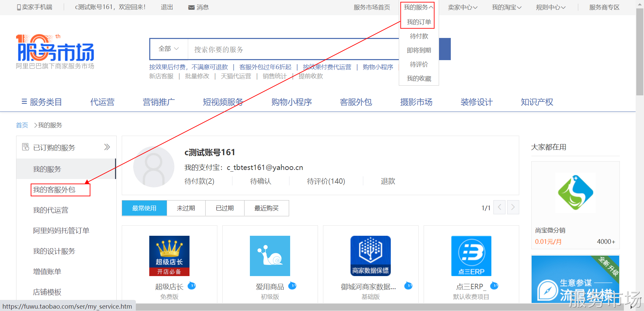Open the 服务类目 category menu
The height and width of the screenshot is (311, 644).
point(42,102)
